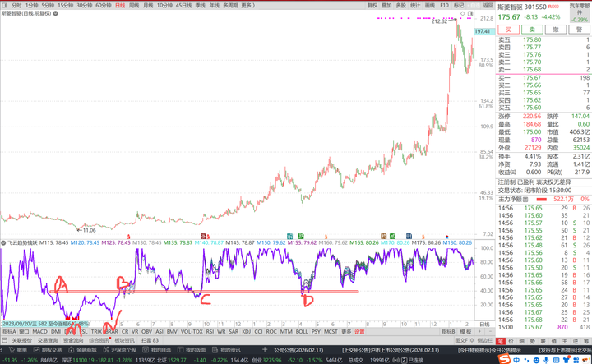This screenshot has width=592, height=364.
Task: Click the Sogou microphone voice input icon
Action: coord(546,360)
